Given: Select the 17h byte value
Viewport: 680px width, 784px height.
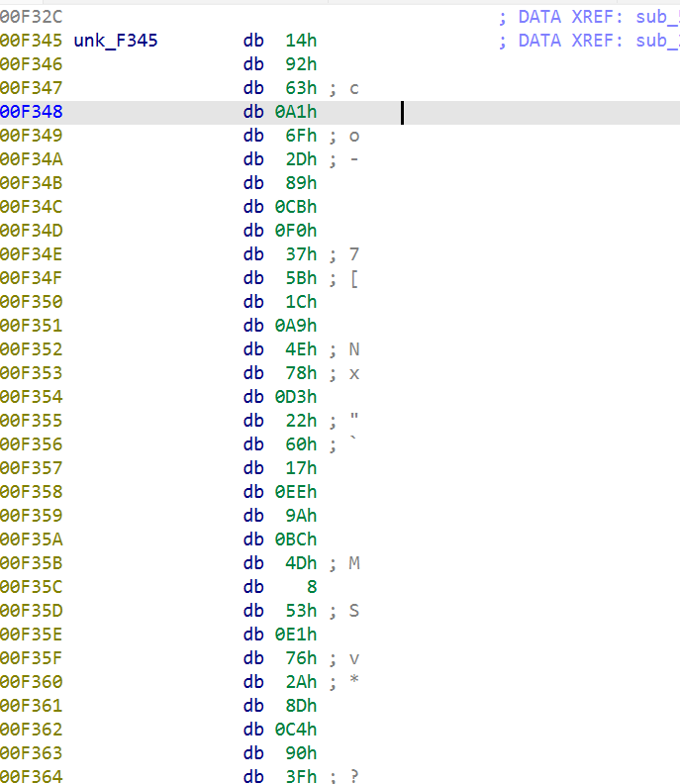Looking at the screenshot, I should (x=301, y=468).
